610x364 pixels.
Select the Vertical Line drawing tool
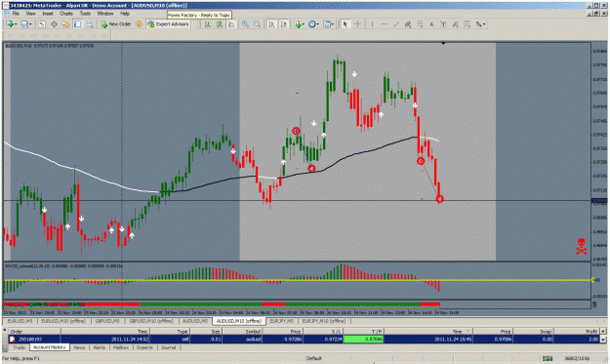pyautogui.click(x=372, y=24)
